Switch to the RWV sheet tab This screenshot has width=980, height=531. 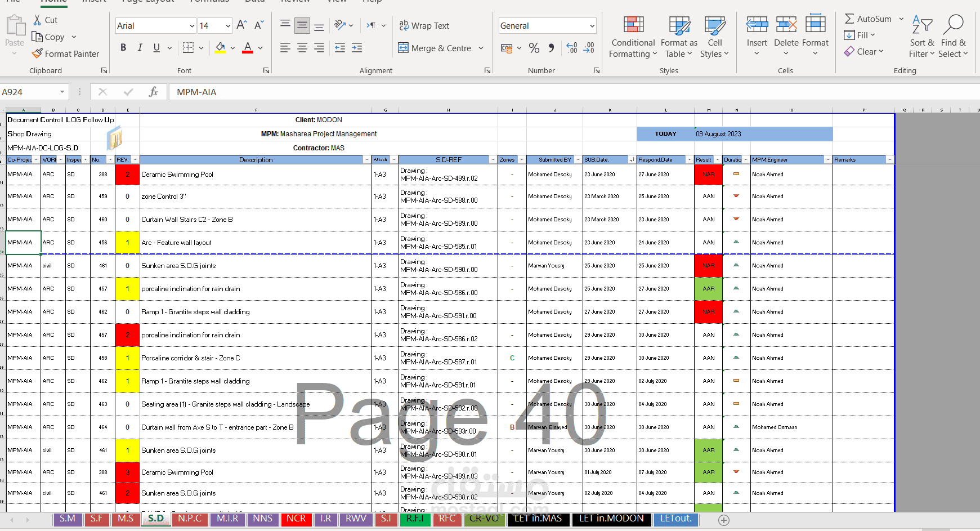click(x=356, y=519)
